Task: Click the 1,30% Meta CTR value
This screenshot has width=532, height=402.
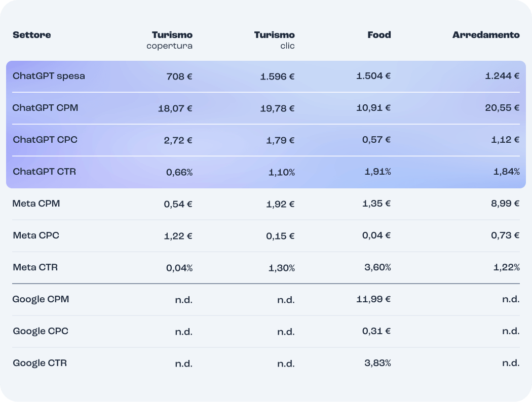Action: pos(282,268)
